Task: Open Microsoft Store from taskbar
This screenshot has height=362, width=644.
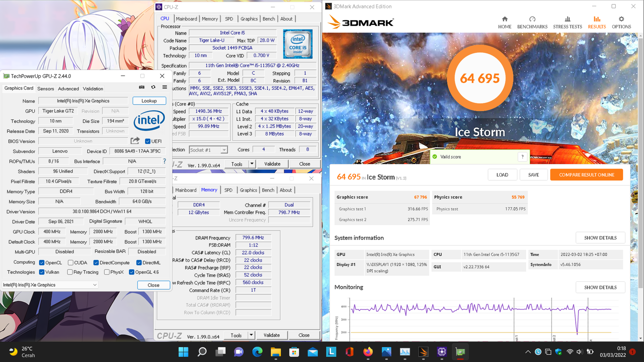Action: point(294,352)
